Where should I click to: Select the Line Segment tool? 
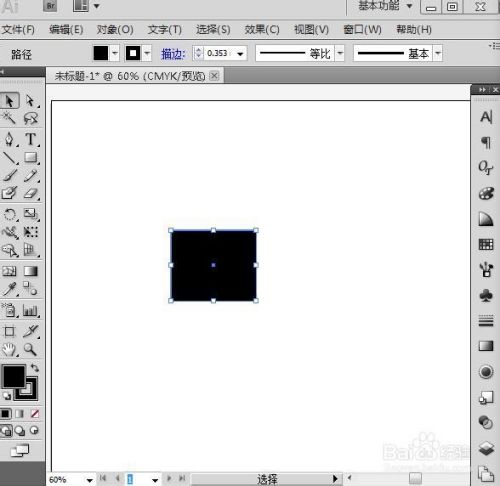coord(10,157)
